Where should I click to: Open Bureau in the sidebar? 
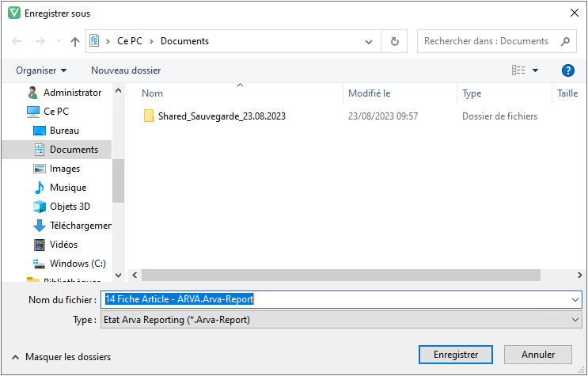(56, 131)
